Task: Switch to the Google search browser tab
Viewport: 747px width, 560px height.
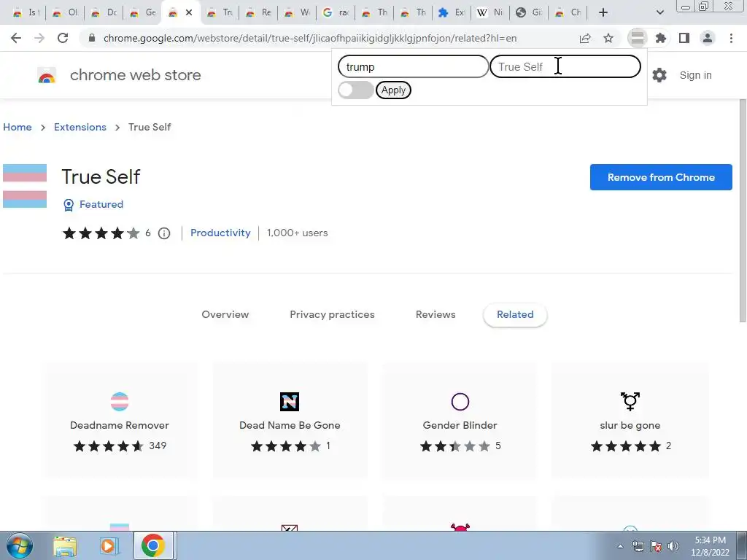Action: (336, 12)
